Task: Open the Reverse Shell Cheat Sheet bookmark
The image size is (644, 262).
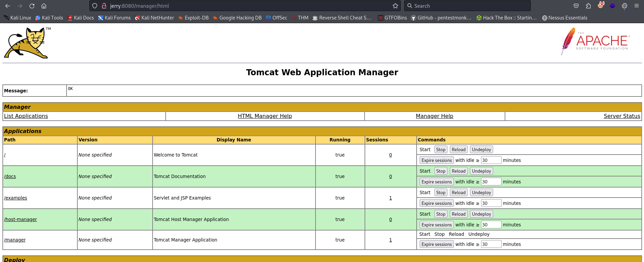Action: coord(342,18)
